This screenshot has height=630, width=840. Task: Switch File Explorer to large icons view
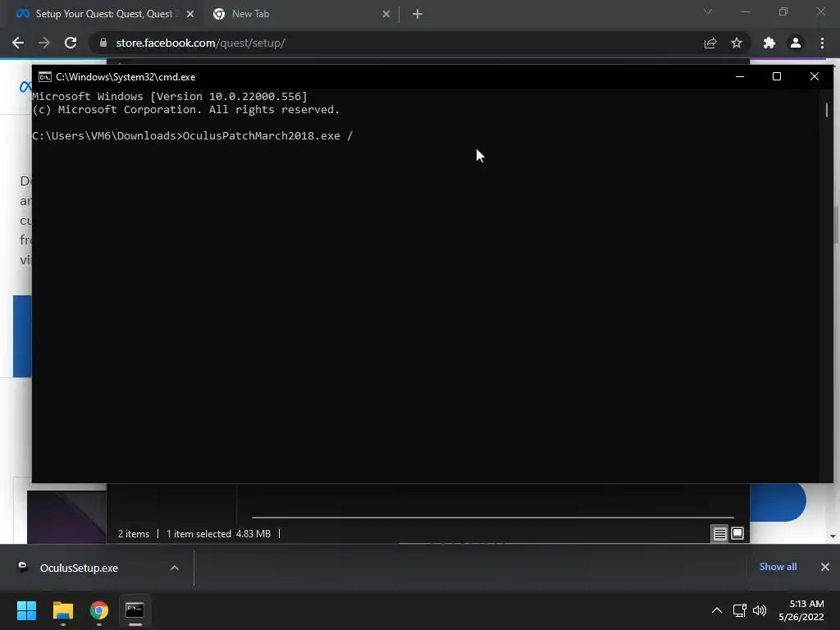tap(737, 533)
